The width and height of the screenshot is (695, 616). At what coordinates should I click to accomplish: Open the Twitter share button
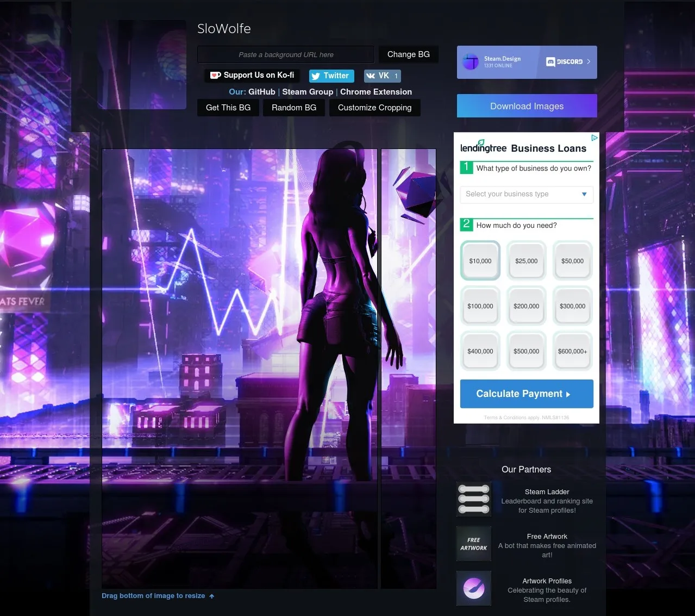coord(331,76)
